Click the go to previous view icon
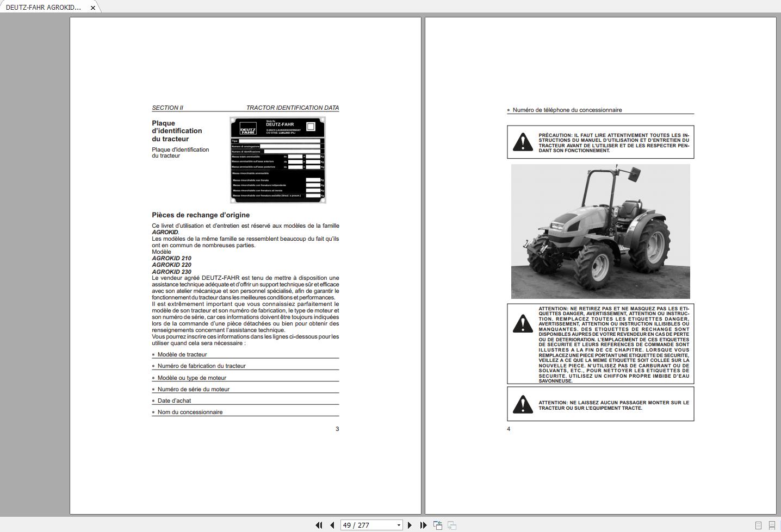Viewport: 781px width, 532px height. pyautogui.click(x=437, y=525)
